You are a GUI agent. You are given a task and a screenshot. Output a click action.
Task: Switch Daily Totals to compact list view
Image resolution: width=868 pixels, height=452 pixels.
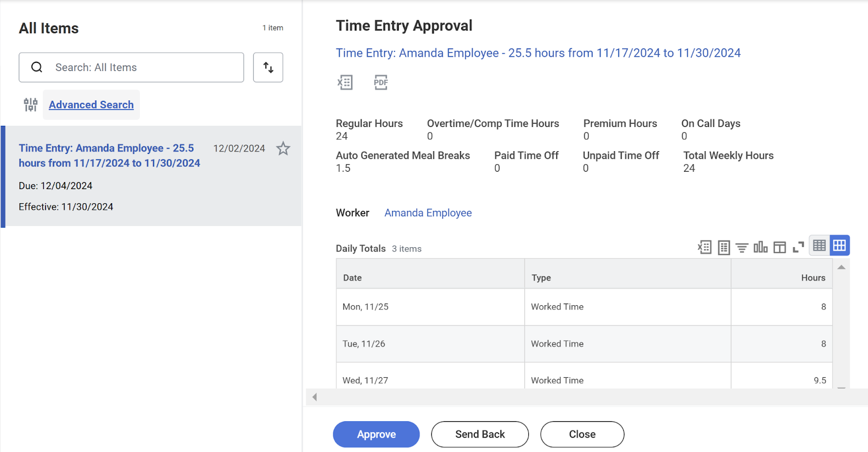[x=819, y=246]
